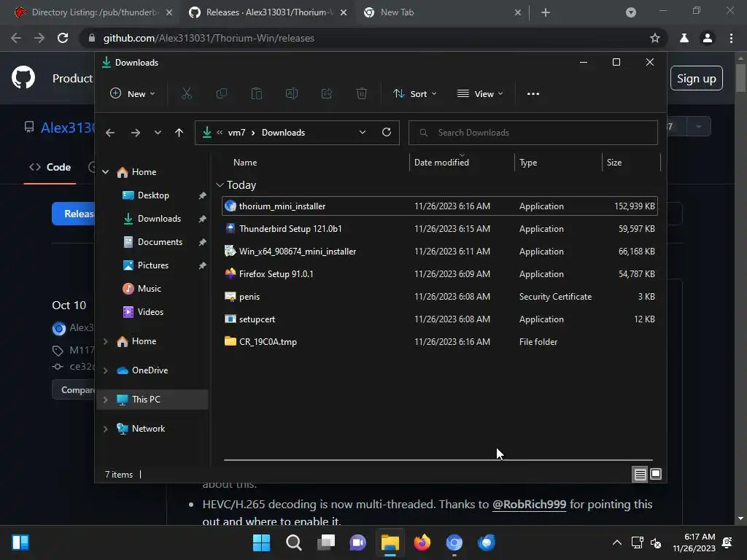Open the New item dropdown
This screenshot has width=747, height=560.
pyautogui.click(x=133, y=94)
